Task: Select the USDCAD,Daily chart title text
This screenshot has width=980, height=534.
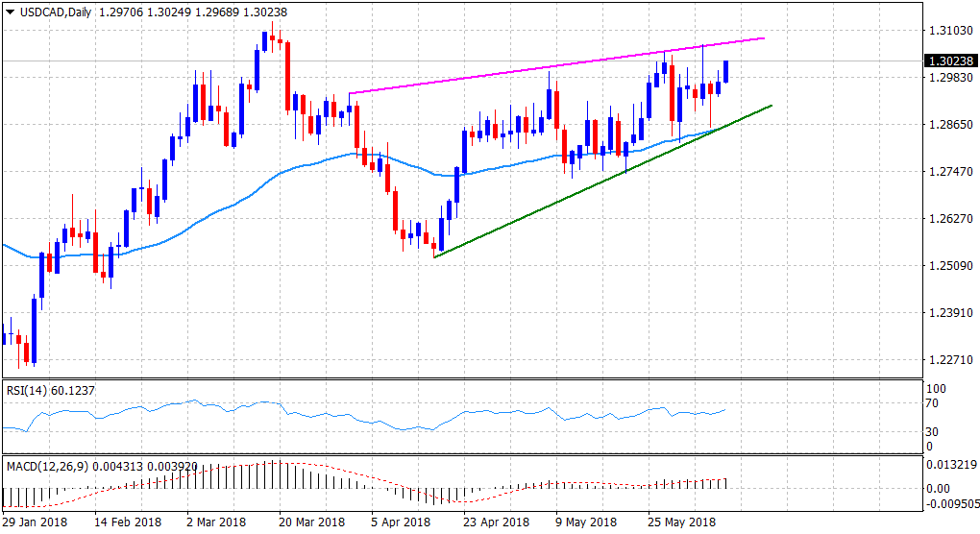Action: point(55,12)
